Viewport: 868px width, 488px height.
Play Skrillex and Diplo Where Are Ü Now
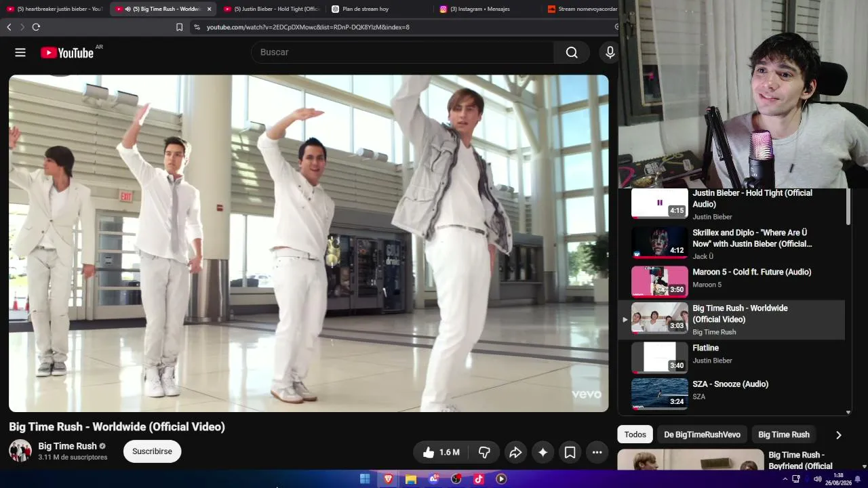point(732,244)
